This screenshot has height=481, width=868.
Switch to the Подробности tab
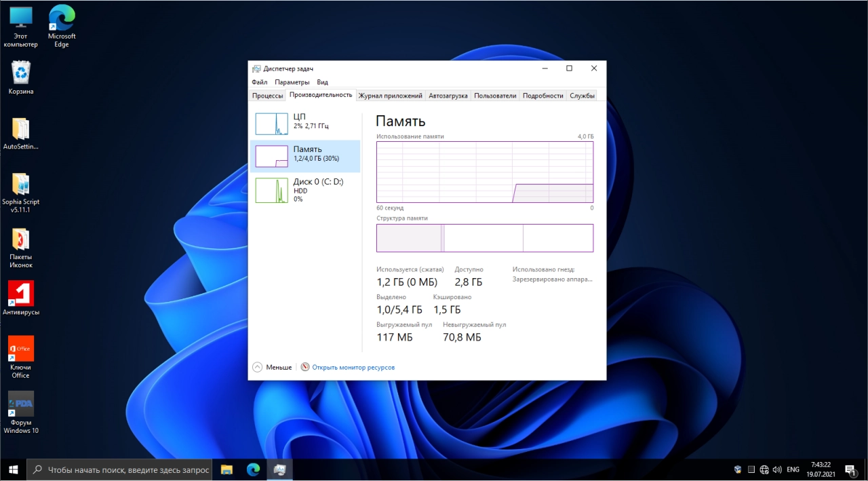click(543, 96)
